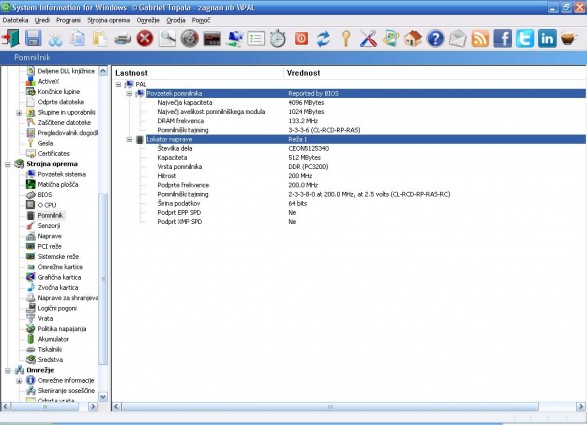Image resolution: width=587 pixels, height=425 pixels.
Task: Click the sidebar vertical scrollbar down arrow
Action: 103,397
